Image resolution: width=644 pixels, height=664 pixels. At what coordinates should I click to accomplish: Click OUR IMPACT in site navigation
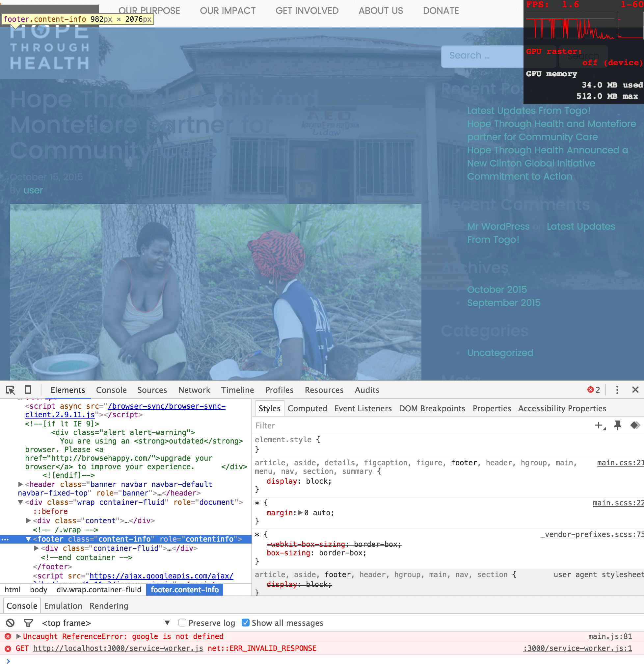(228, 11)
